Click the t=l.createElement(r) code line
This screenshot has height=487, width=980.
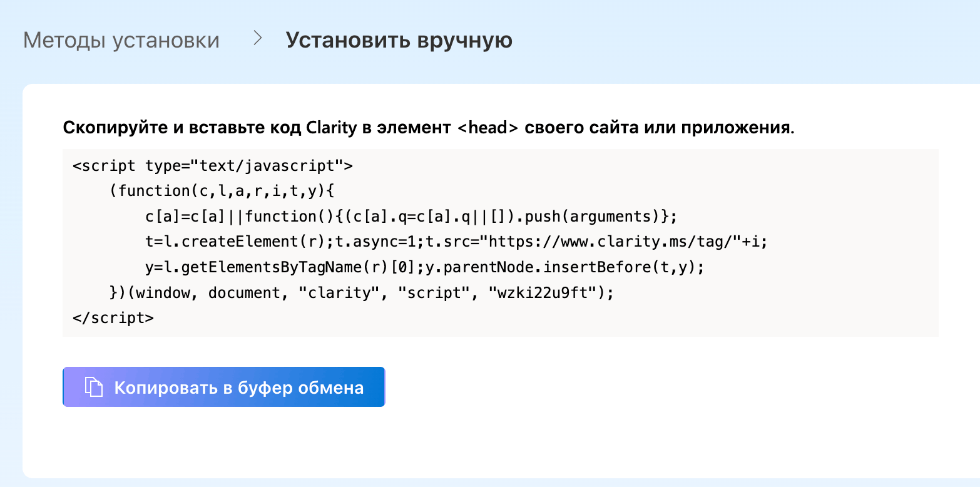[456, 242]
